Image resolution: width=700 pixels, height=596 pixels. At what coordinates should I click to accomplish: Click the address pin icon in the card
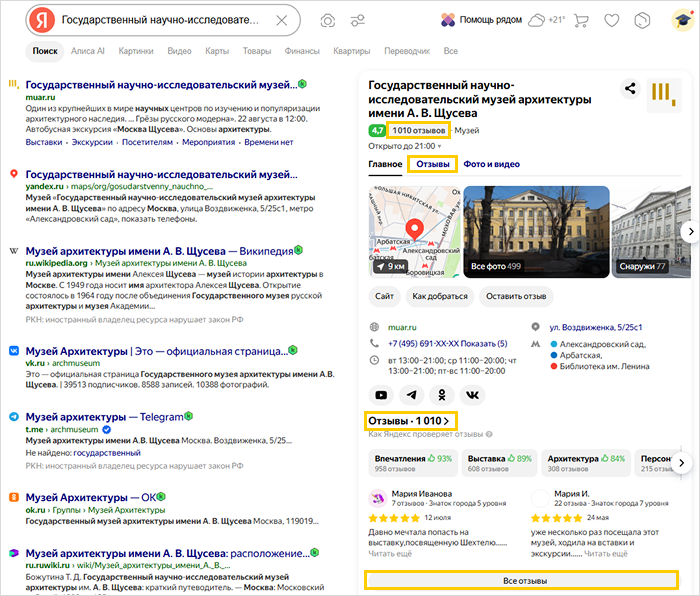pos(535,327)
